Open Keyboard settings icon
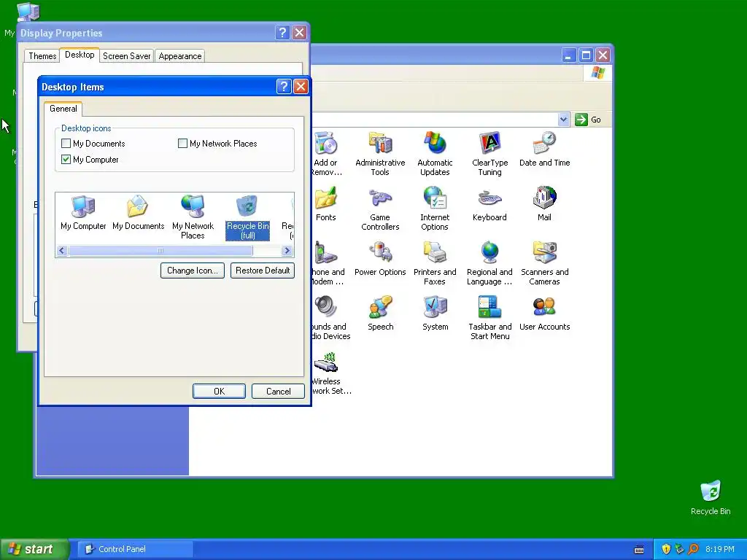The image size is (747, 560). tap(489, 204)
